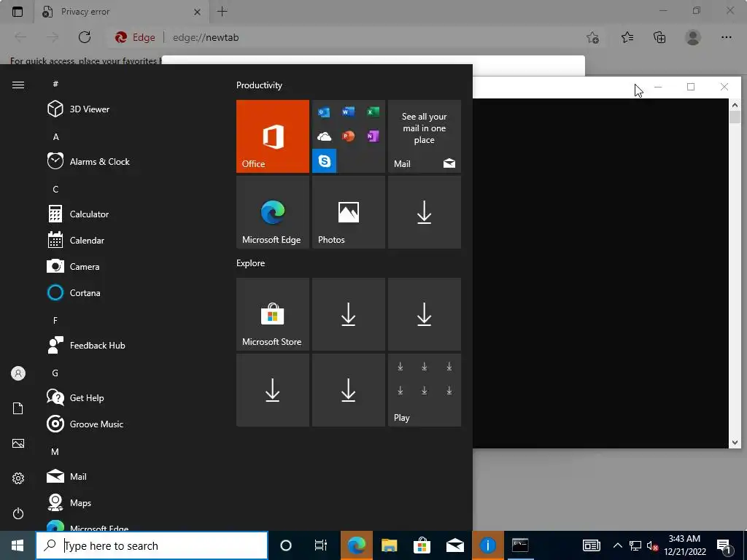Open Collections in Edge toolbar

(659, 37)
